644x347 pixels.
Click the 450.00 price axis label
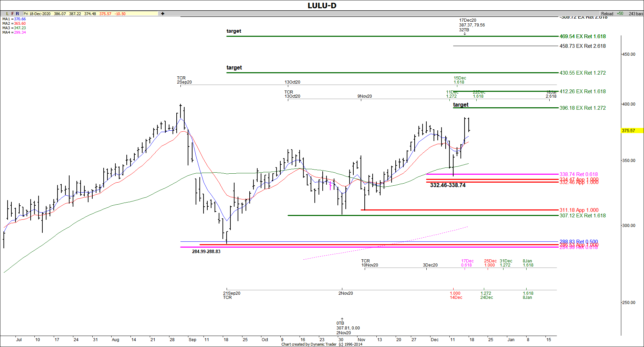click(x=629, y=54)
